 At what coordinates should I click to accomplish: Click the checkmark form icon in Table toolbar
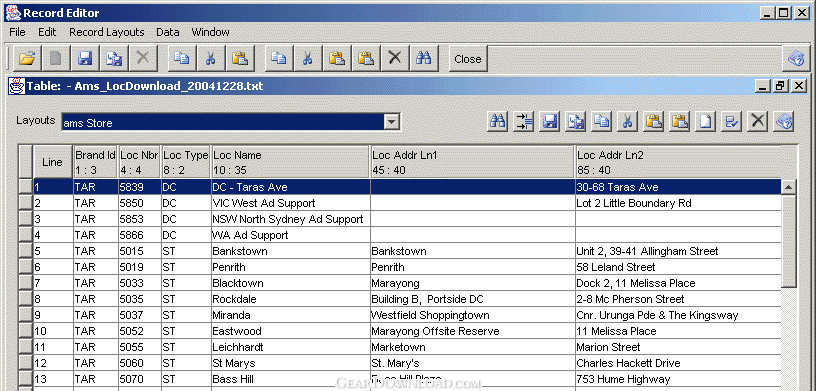(732, 122)
